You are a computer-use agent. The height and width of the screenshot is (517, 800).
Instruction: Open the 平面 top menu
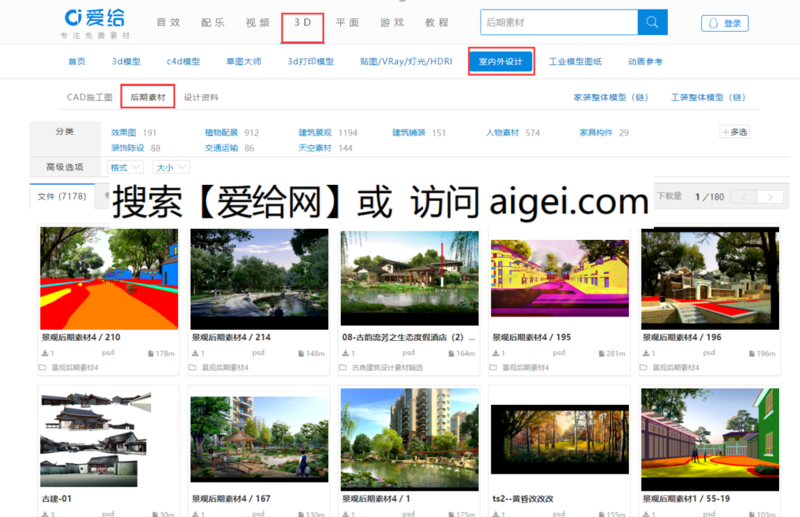(347, 22)
